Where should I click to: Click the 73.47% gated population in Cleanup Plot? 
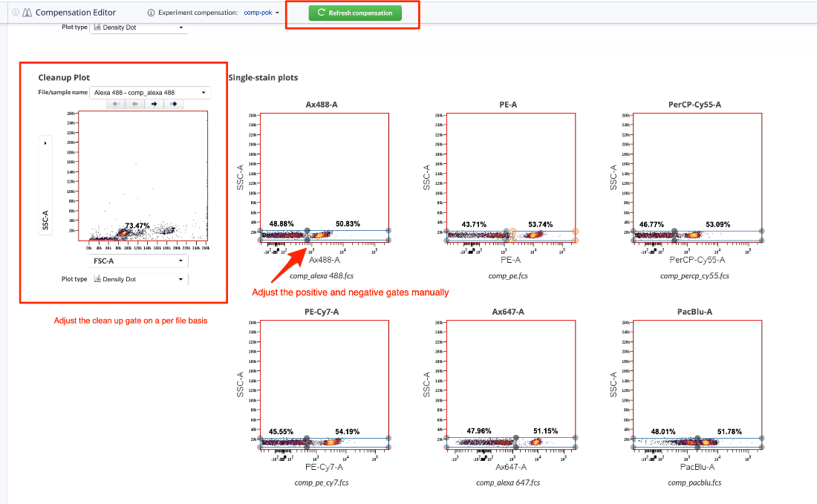pos(124,232)
